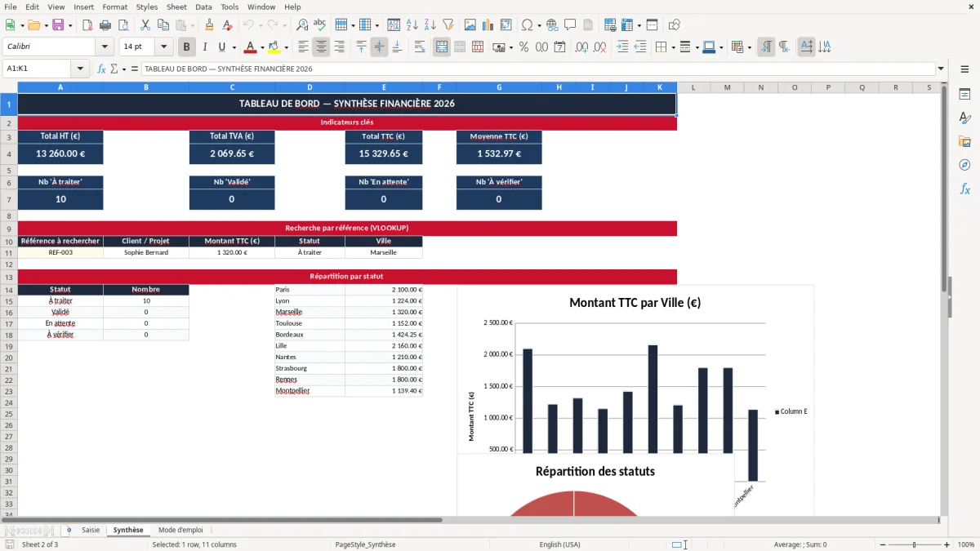Click the formula input line
This screenshot has height=551, width=980.
pos(537,69)
